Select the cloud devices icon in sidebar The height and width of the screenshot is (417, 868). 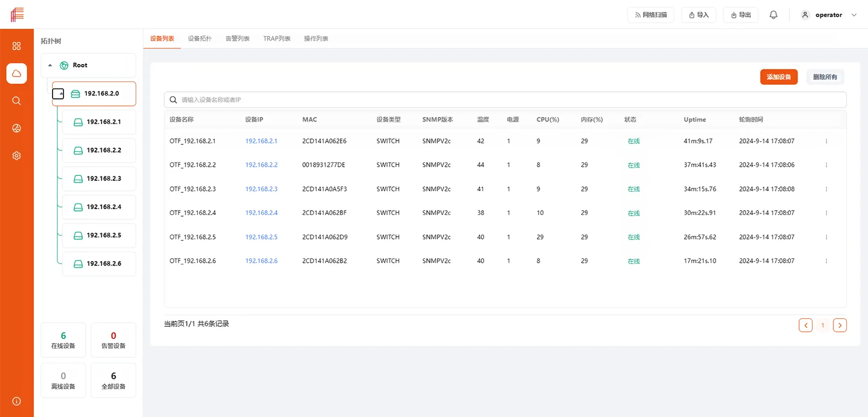coord(17,73)
